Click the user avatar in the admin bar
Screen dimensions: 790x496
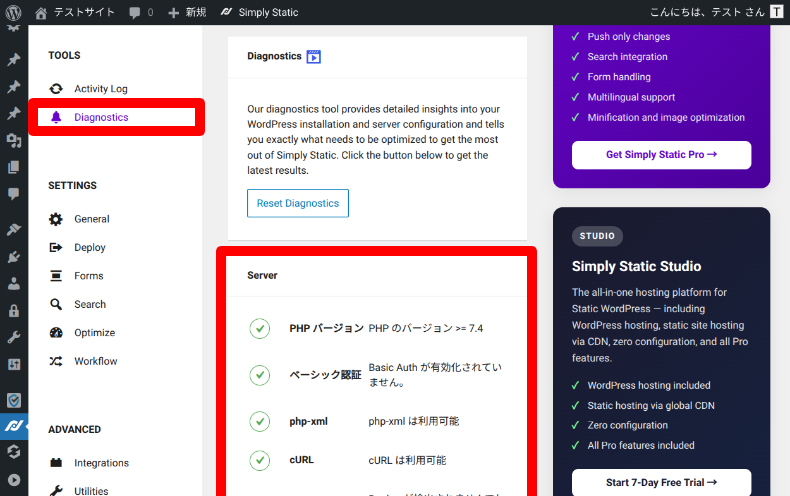[x=776, y=12]
